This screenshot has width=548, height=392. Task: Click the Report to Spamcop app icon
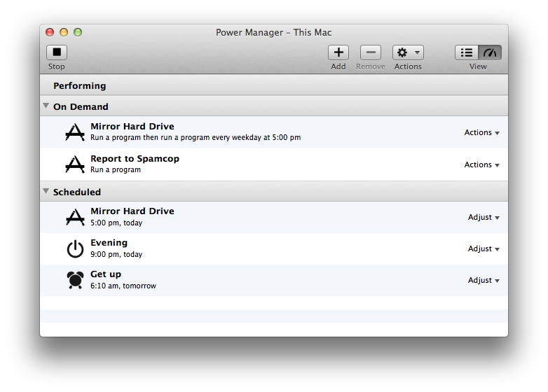(x=75, y=164)
